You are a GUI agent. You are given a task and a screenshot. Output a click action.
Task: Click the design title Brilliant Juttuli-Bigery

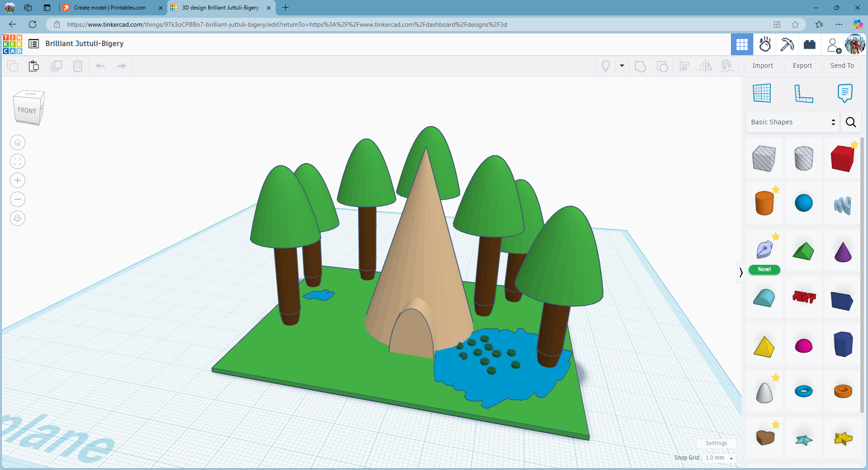click(85, 43)
